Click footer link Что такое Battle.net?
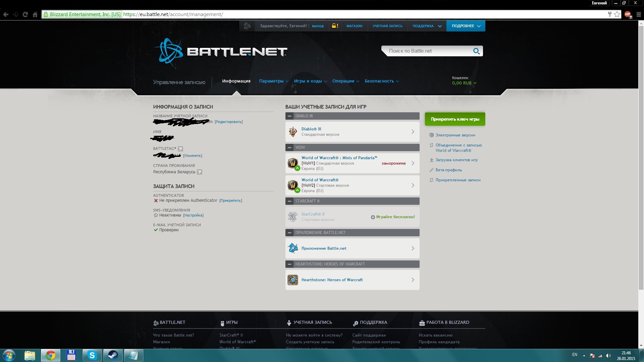The image size is (644, 362). (x=173, y=335)
